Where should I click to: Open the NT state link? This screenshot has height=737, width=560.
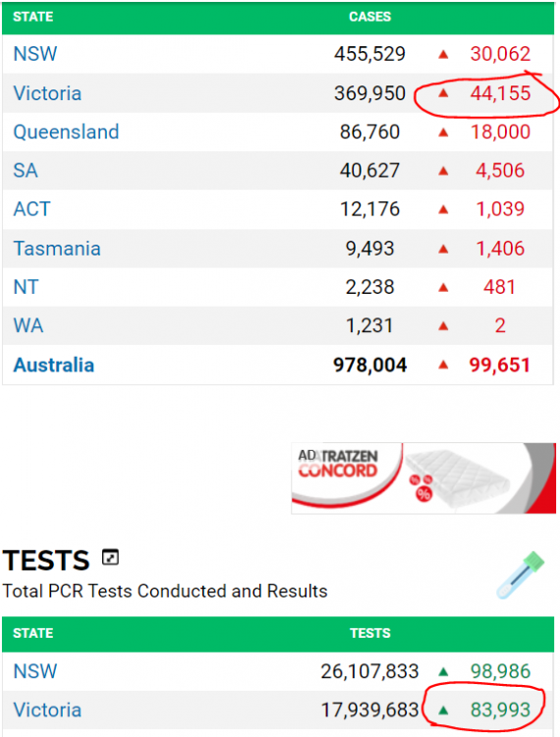(26, 287)
